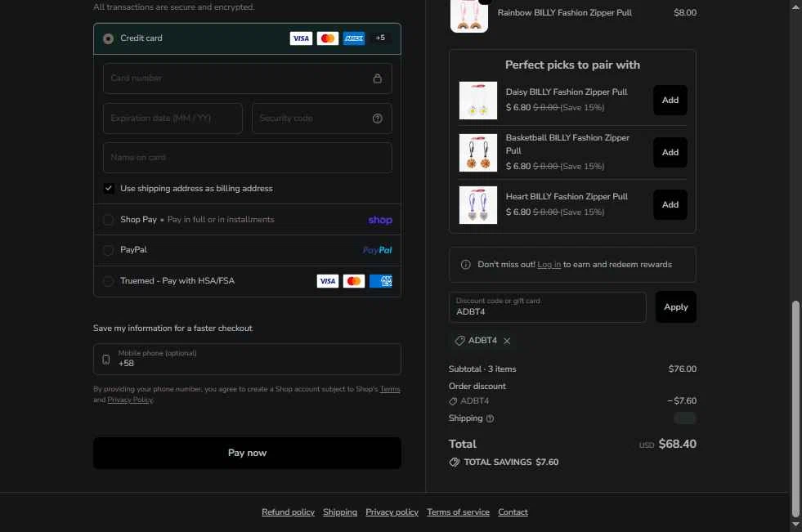
Task: Open Refund policy footer link
Action: (x=288, y=512)
